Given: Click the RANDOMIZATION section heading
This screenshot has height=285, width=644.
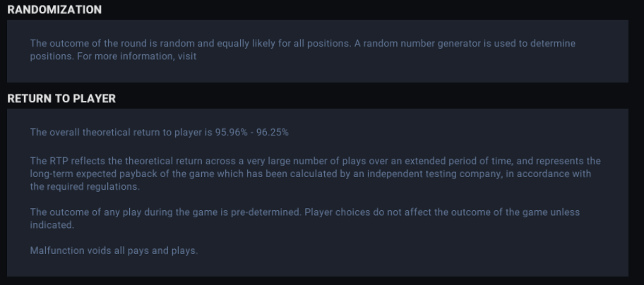Looking at the screenshot, I should pos(54,10).
